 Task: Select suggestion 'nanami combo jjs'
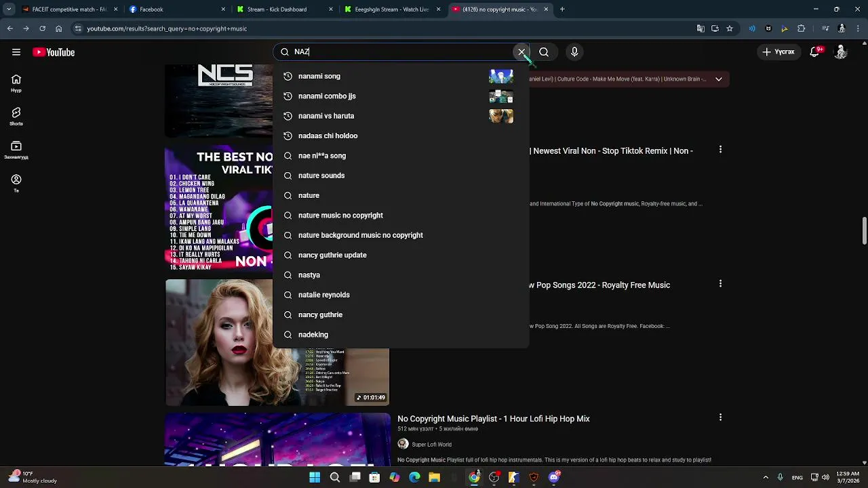tap(400, 96)
